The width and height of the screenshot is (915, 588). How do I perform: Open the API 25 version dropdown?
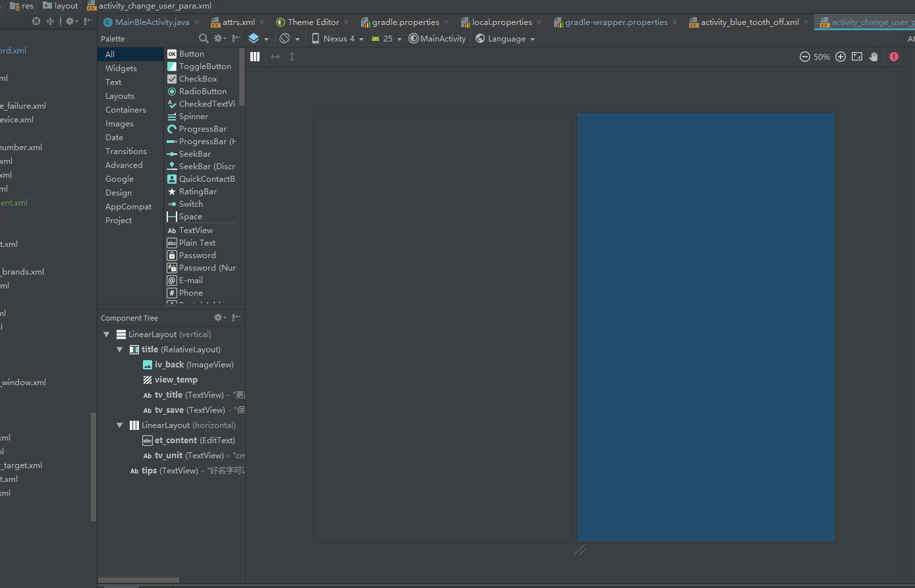(386, 39)
